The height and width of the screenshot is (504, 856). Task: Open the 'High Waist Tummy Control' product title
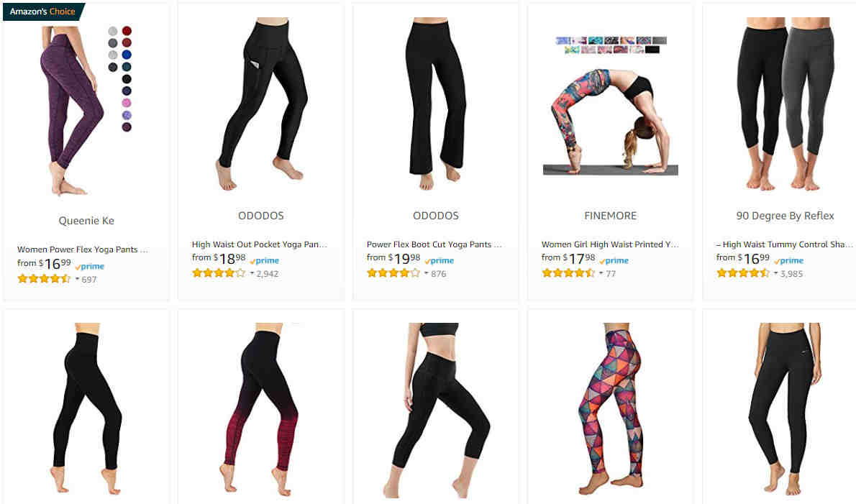(784, 244)
